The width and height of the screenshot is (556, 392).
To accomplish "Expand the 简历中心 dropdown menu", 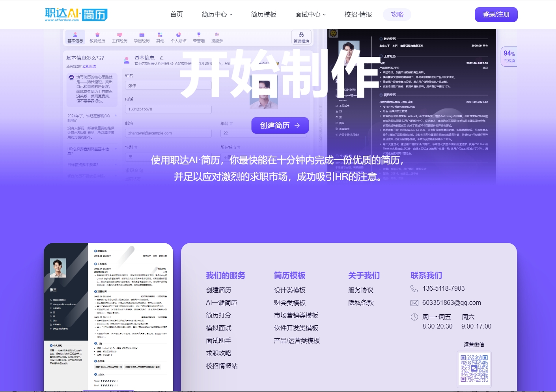I will click(x=217, y=15).
